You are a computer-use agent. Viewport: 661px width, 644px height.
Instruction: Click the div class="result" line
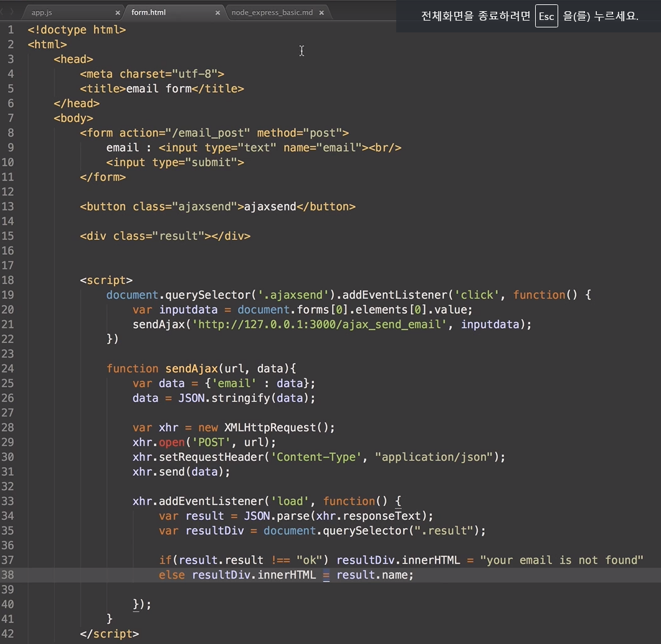click(165, 237)
